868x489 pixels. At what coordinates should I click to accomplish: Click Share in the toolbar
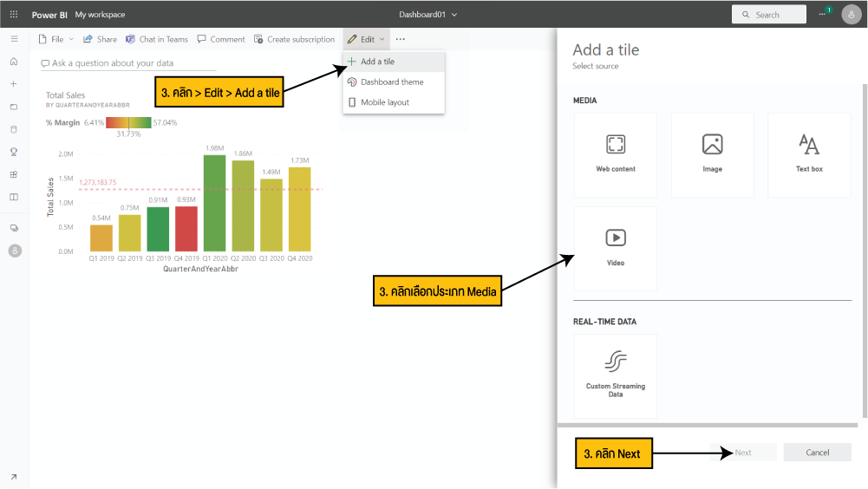tap(101, 39)
